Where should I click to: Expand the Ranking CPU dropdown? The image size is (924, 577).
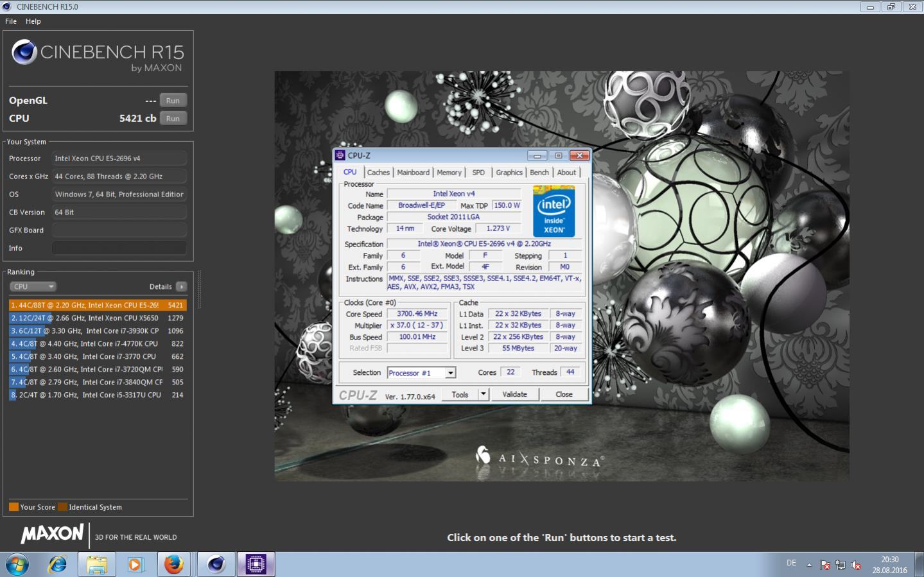pyautogui.click(x=33, y=287)
